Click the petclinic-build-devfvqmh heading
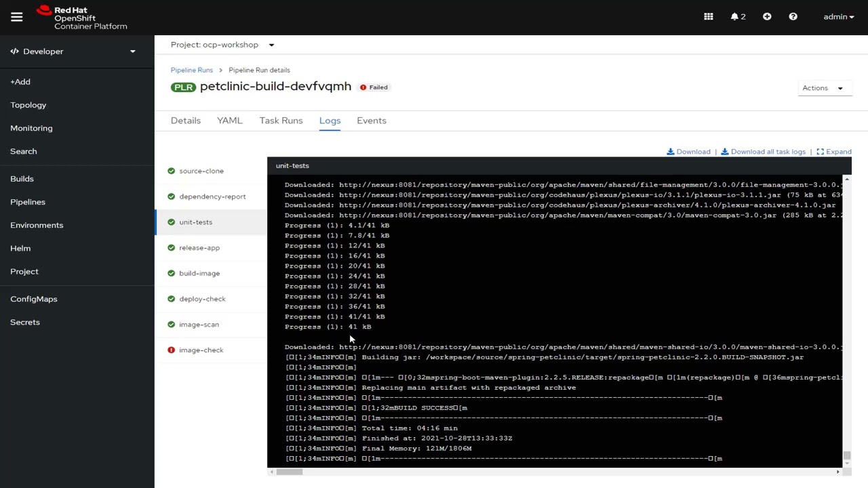 [x=275, y=87]
